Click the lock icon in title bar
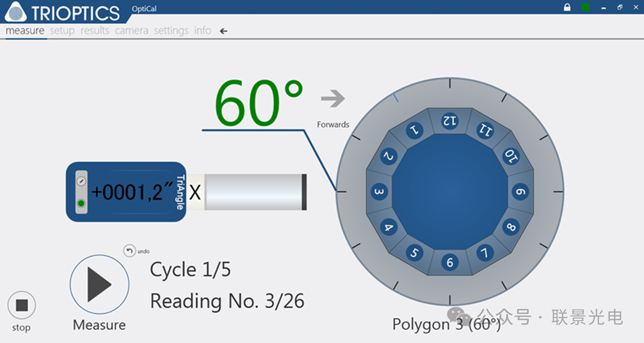Screen dimensions: 644x343 coord(567,7)
